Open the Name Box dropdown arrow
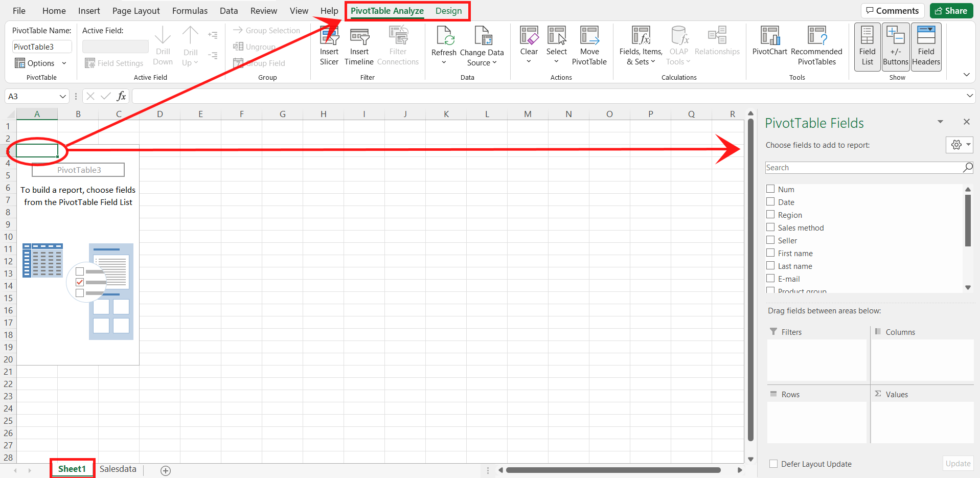 [63, 96]
